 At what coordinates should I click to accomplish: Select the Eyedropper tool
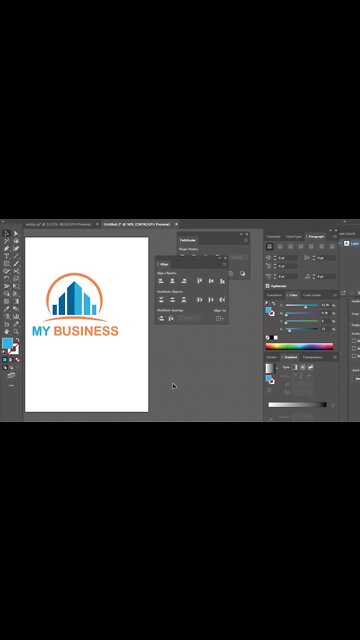tap(7, 309)
